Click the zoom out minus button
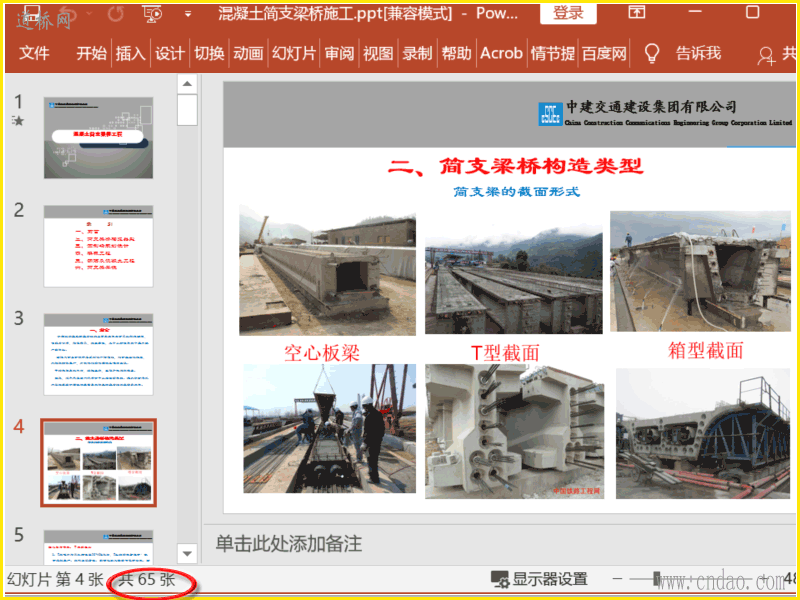800x600 pixels. 617,579
